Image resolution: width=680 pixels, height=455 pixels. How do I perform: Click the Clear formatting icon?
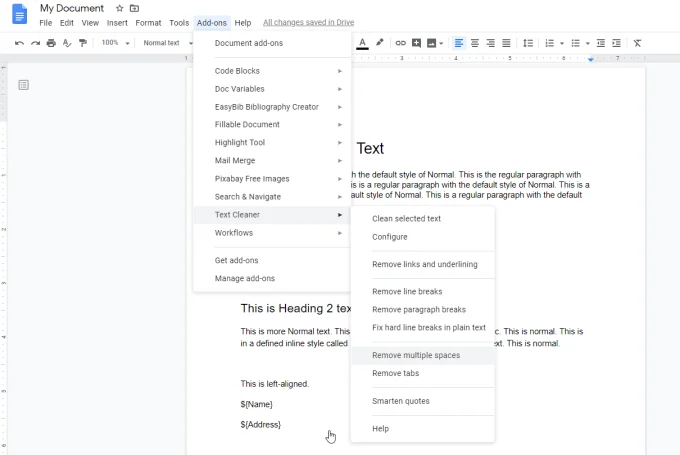click(638, 43)
